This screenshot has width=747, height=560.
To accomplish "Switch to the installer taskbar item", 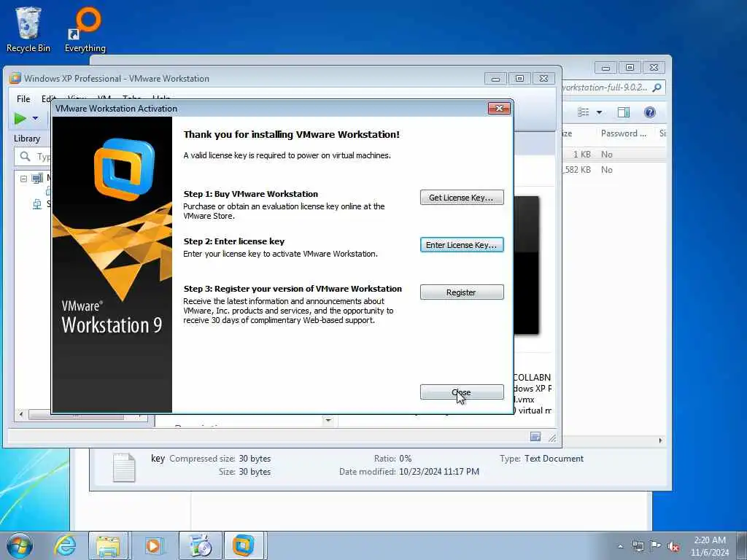I will [200, 545].
